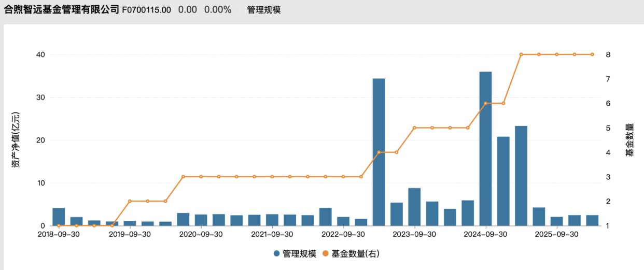Click the blue 管理规模 legend dot
The height and width of the screenshot is (270, 644).
tap(277, 254)
